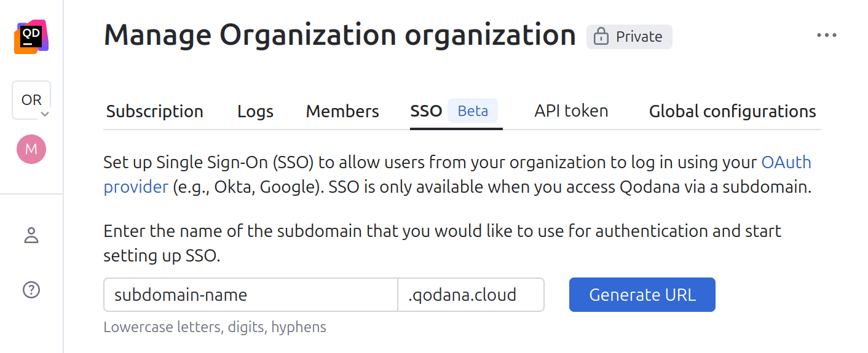The width and height of the screenshot is (868, 353).
Task: Switch to the Subscription tab
Action: [x=155, y=111]
